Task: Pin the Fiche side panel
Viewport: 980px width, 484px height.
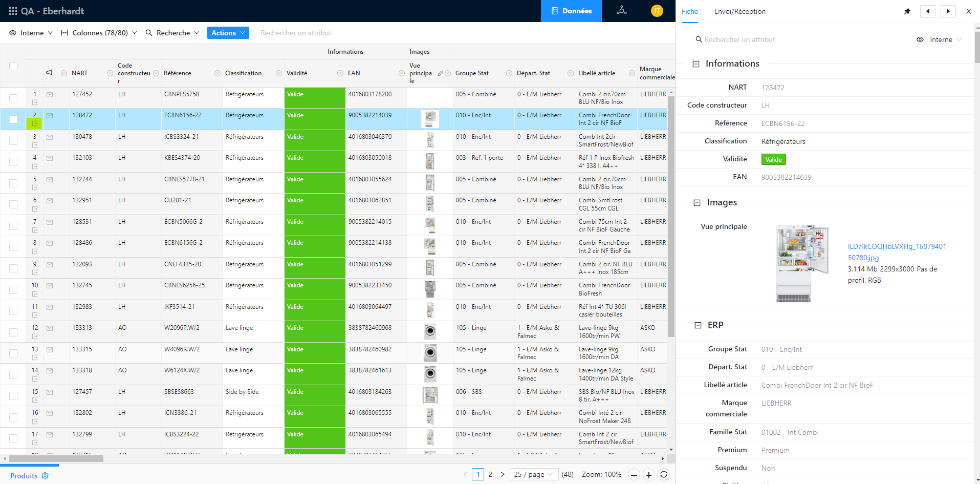Action: coord(907,11)
